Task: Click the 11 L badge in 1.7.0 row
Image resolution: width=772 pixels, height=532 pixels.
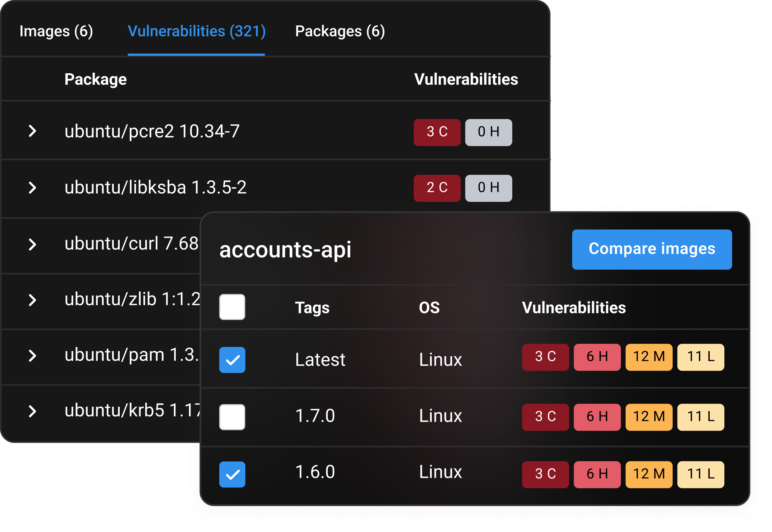Action: [700, 417]
